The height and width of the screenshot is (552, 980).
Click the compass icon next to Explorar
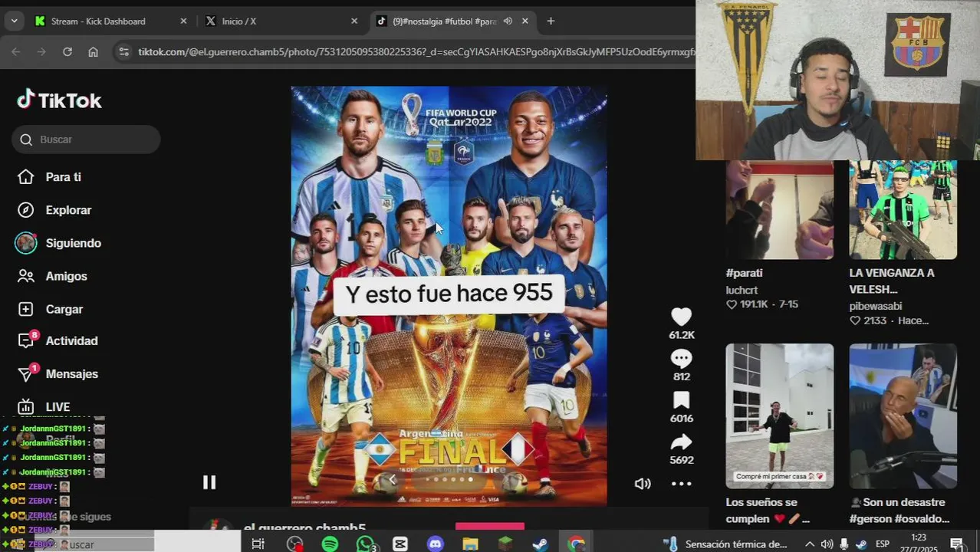click(26, 210)
